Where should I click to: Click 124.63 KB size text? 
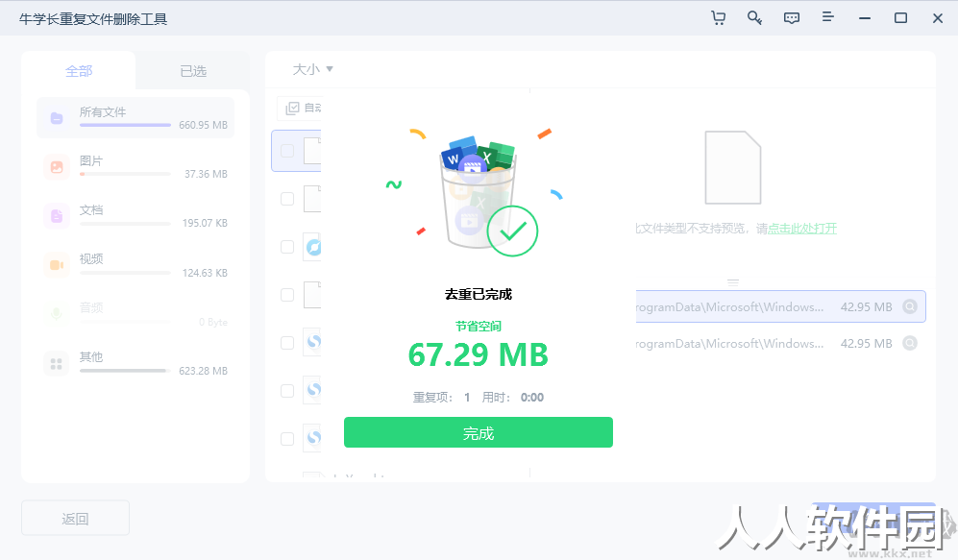(x=205, y=273)
